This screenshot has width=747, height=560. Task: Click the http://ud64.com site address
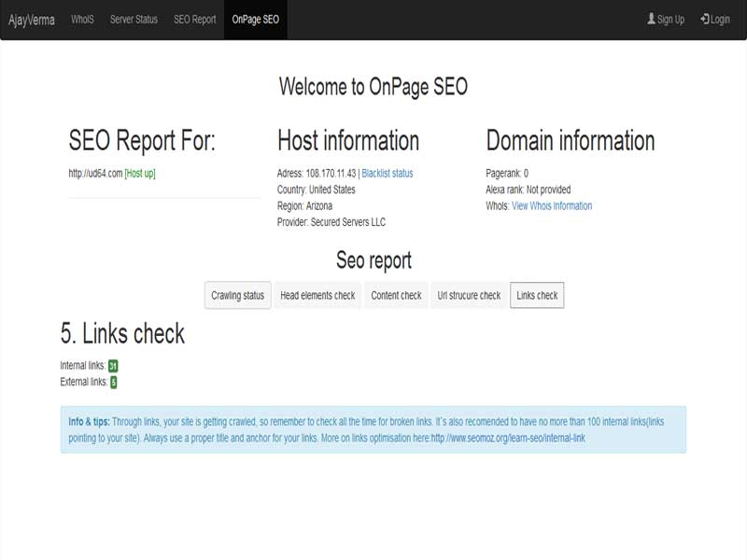pos(93,173)
